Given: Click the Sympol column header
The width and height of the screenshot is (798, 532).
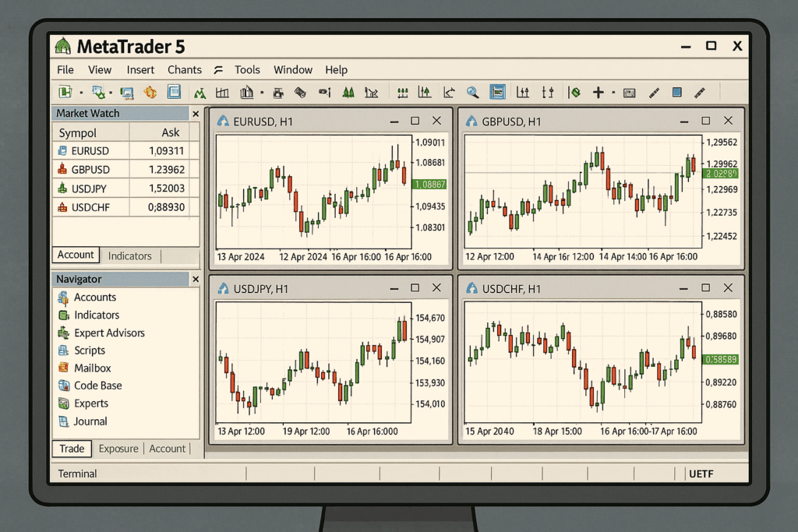Looking at the screenshot, I should 77,133.
